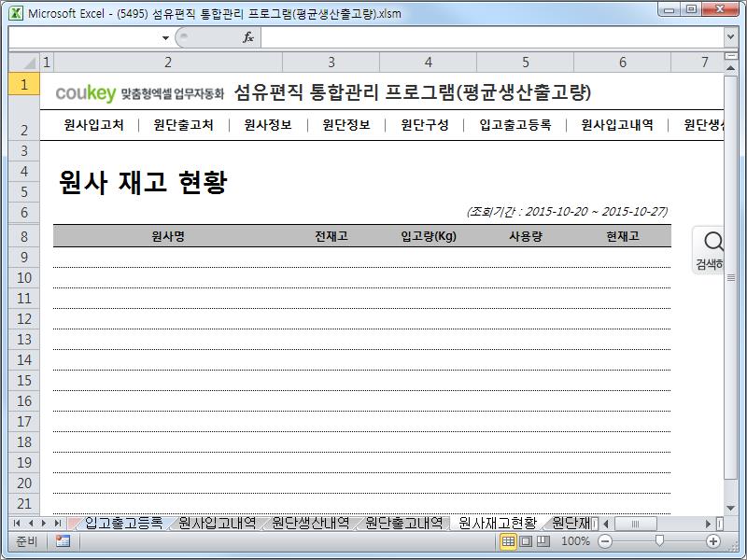The height and width of the screenshot is (560, 747).
Task: Open 원사입고내역 sheet tab
Action: 218,524
